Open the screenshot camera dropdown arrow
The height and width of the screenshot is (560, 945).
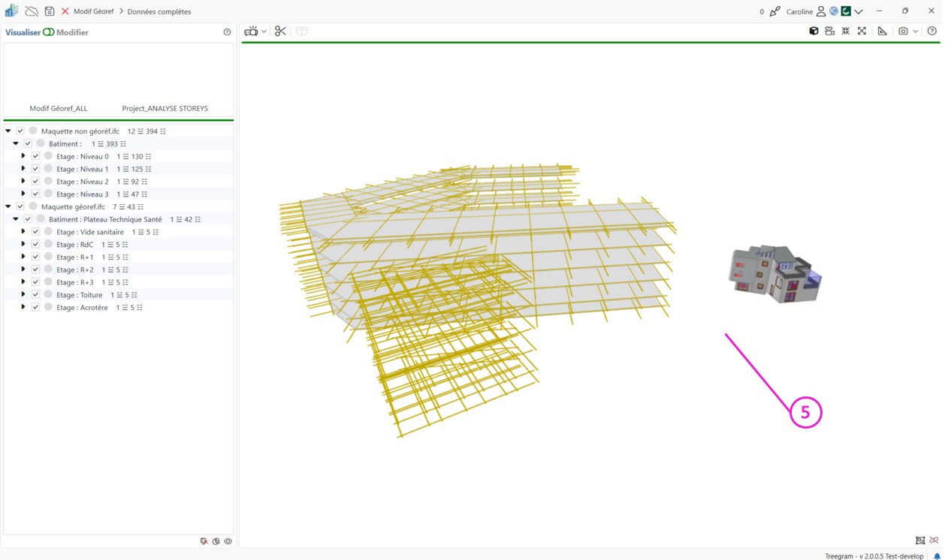pos(915,32)
